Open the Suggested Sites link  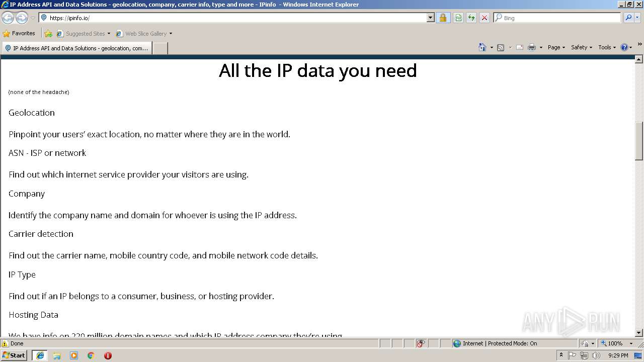83,33
